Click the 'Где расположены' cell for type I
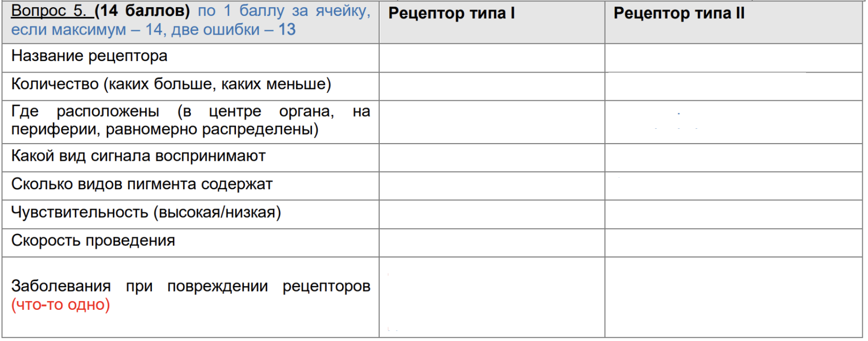Viewport: 868px width, 341px height. click(492, 122)
